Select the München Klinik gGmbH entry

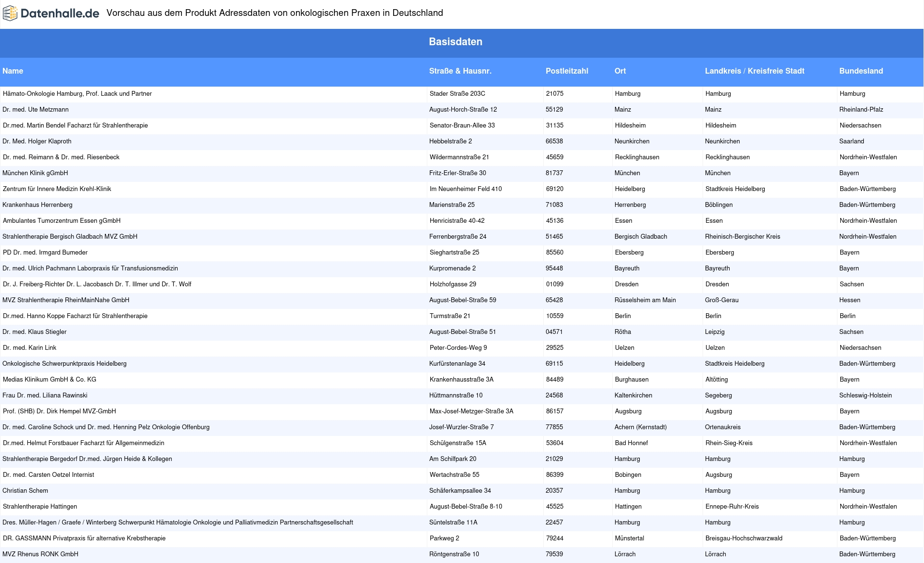pos(35,173)
